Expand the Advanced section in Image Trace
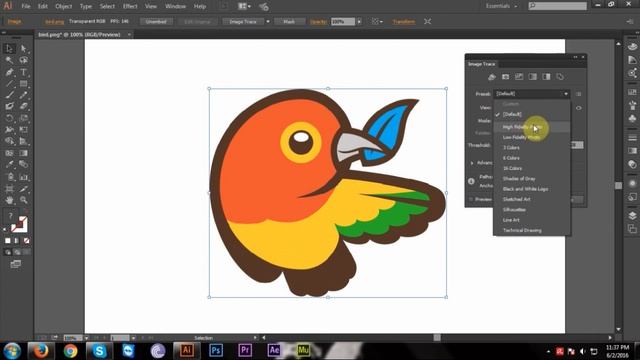The image size is (640, 360). pyautogui.click(x=472, y=163)
